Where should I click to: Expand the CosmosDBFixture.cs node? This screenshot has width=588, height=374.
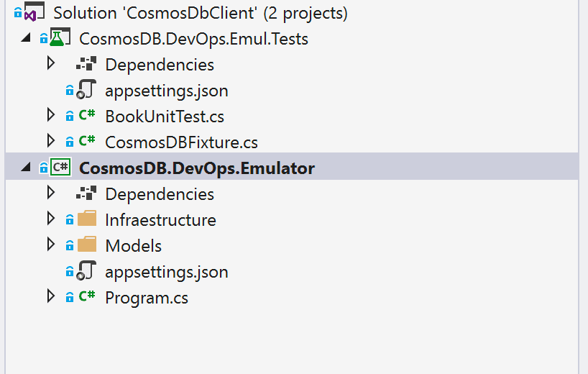[x=50, y=141]
